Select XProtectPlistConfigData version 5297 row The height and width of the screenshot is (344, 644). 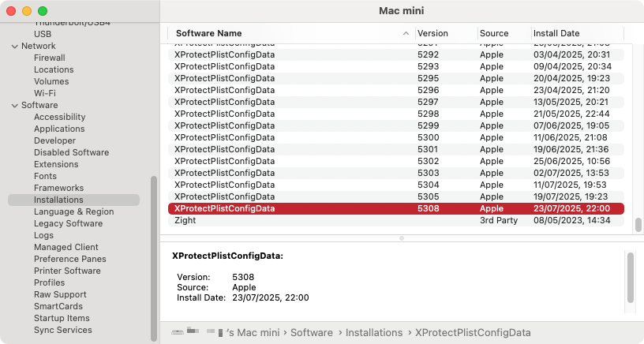coord(396,103)
